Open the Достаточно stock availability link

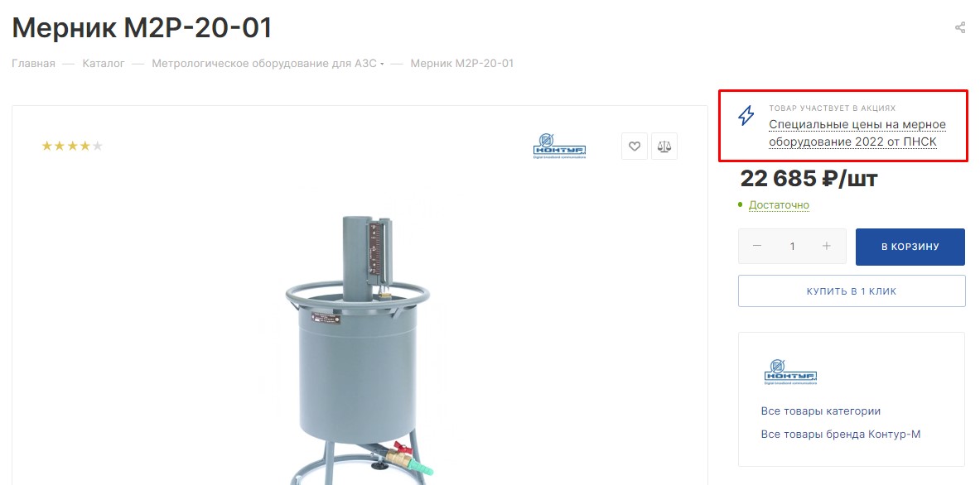pos(779,204)
